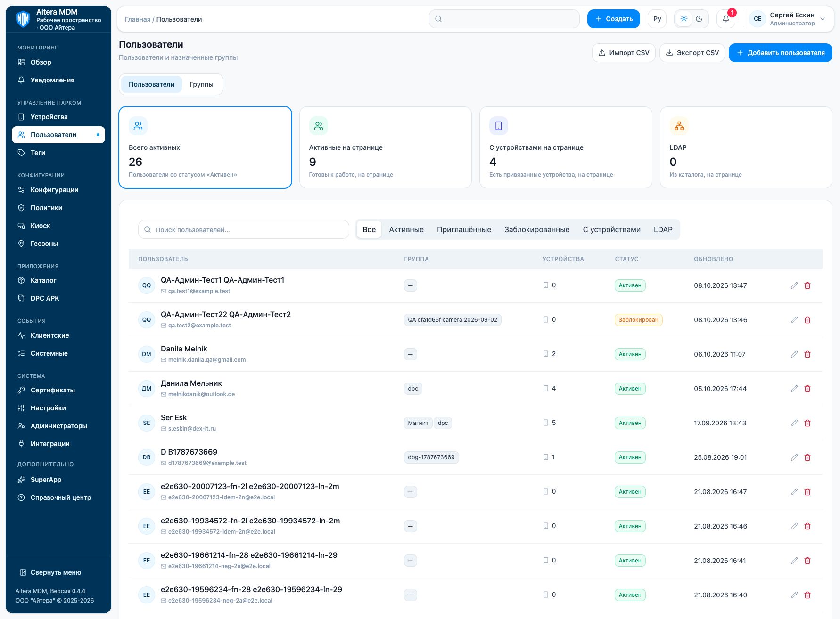Edit Danila Melnik pencil icon

(794, 354)
